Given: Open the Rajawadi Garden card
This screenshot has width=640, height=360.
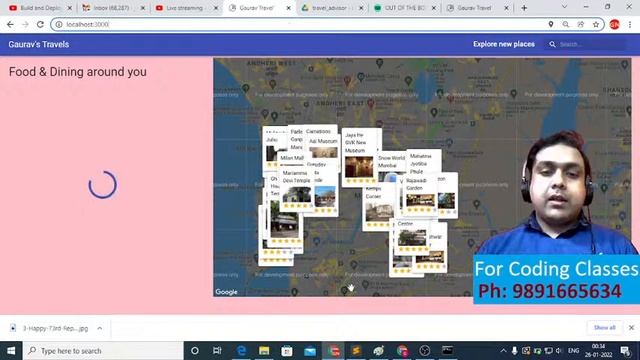Looking at the screenshot, I should click(x=420, y=196).
